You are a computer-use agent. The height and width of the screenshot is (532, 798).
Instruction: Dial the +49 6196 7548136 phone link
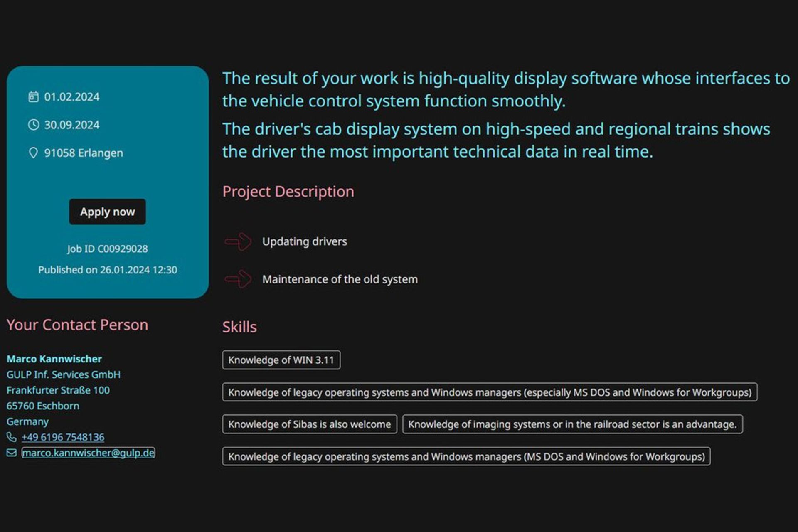coord(63,437)
